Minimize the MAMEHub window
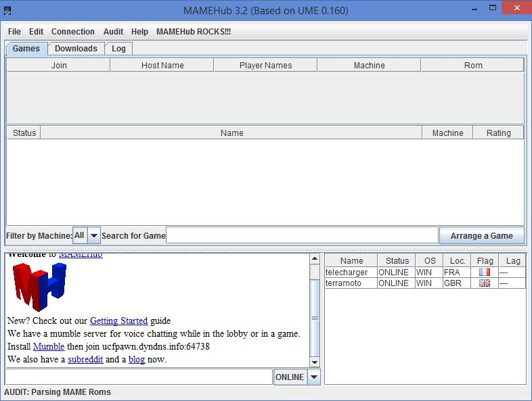Image resolution: width=532 pixels, height=401 pixels. [474, 8]
